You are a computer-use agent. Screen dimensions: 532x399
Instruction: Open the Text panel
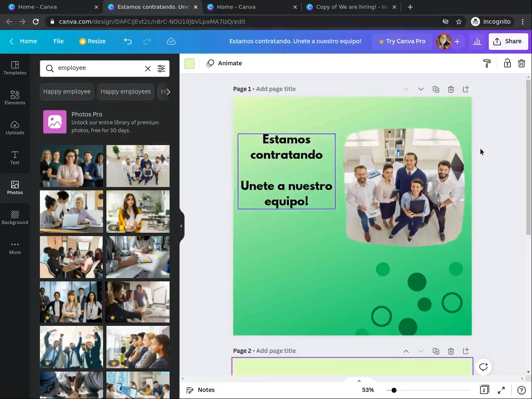[x=15, y=158]
